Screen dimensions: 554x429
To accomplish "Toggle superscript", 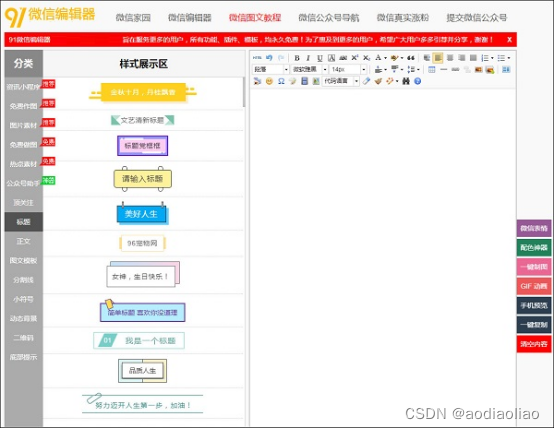I will [x=355, y=58].
